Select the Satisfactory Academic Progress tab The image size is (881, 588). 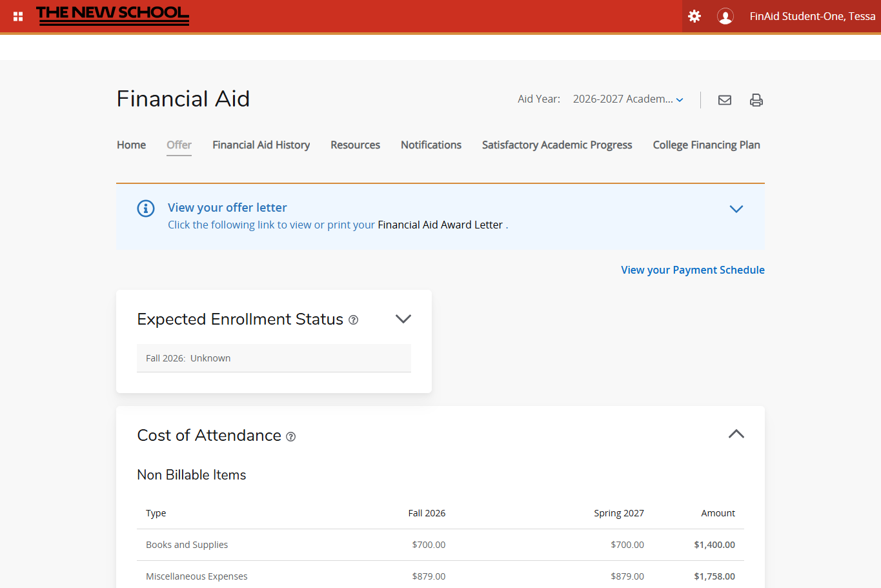pyautogui.click(x=556, y=145)
